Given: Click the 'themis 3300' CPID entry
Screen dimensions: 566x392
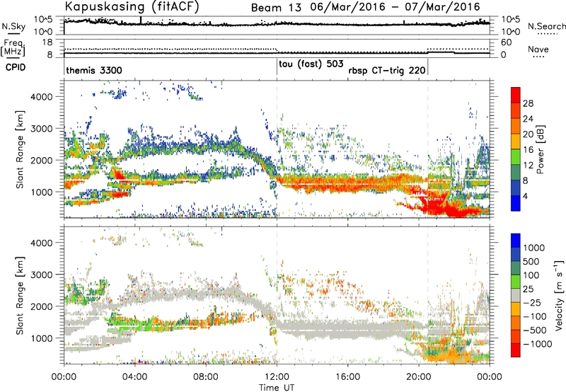Looking at the screenshot, I should click(94, 70).
